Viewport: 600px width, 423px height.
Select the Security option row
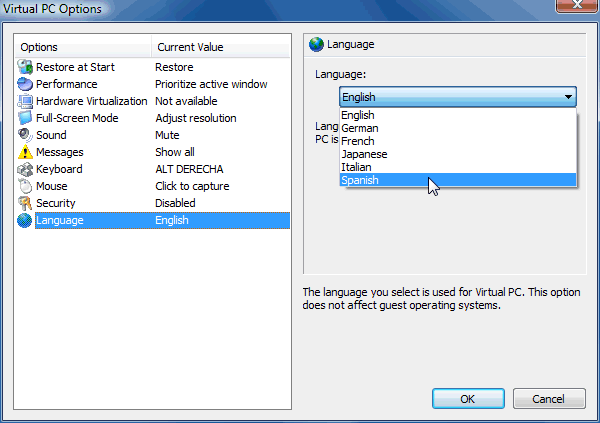[153, 203]
